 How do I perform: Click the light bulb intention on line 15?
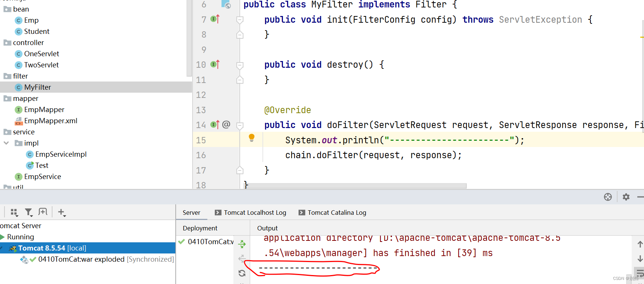(x=252, y=138)
